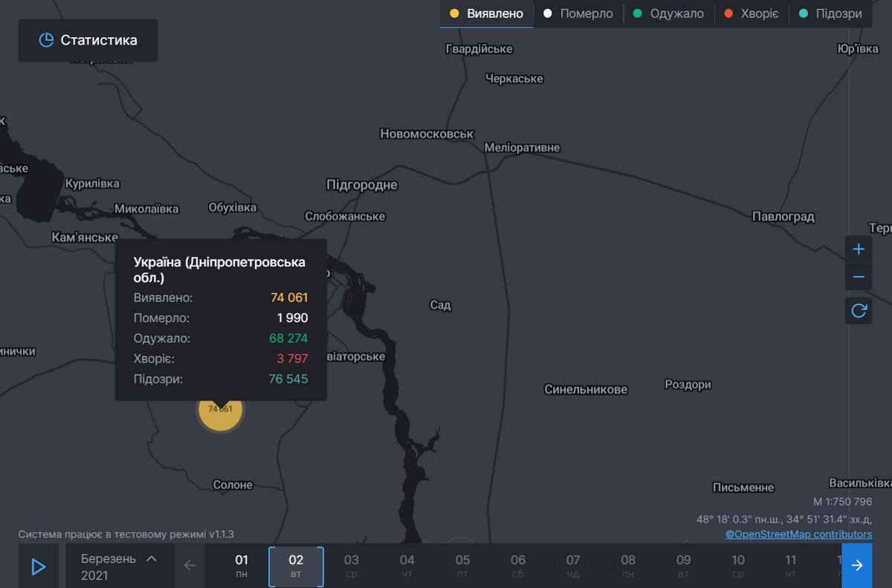Select the Виявлено filter tab
The width and height of the screenshot is (892, 588).
point(486,14)
